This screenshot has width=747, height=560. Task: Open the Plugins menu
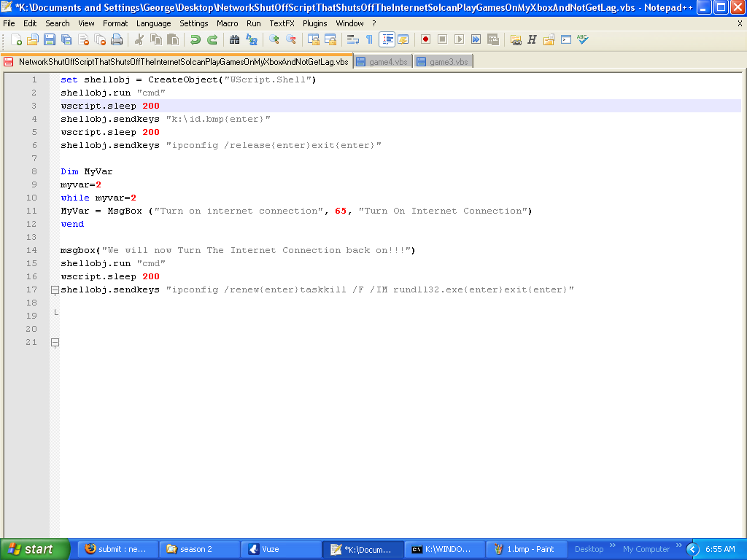click(315, 23)
